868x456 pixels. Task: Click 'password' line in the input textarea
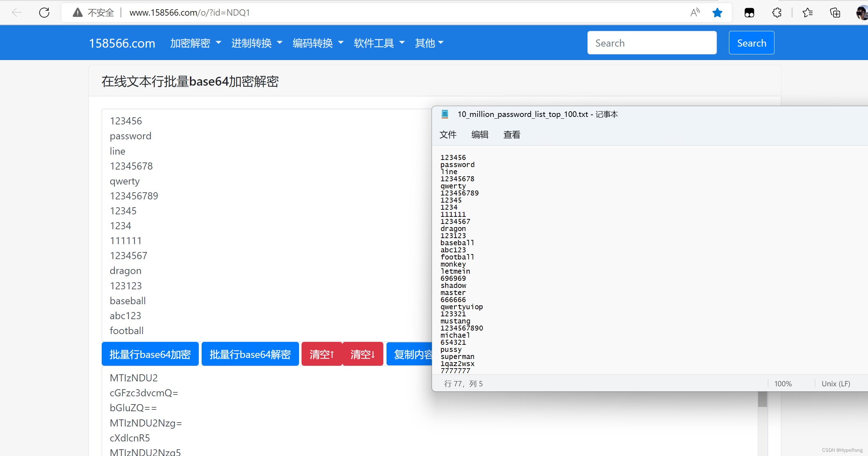tap(131, 136)
